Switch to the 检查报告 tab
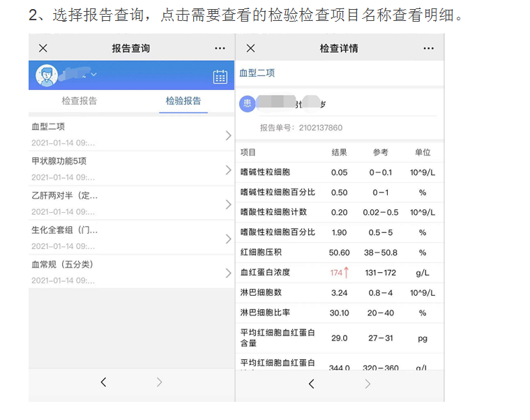This screenshot has height=420, width=530. (79, 101)
